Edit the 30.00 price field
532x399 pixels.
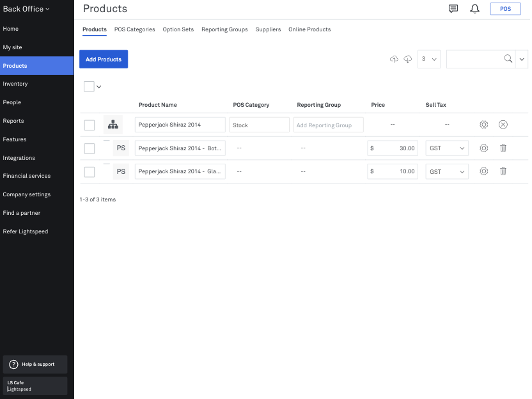tap(393, 148)
